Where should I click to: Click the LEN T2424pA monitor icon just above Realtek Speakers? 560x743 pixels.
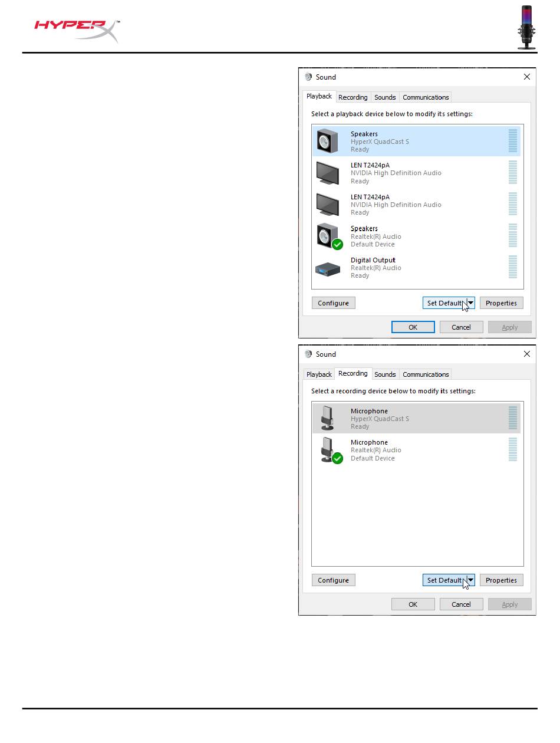[x=328, y=205]
